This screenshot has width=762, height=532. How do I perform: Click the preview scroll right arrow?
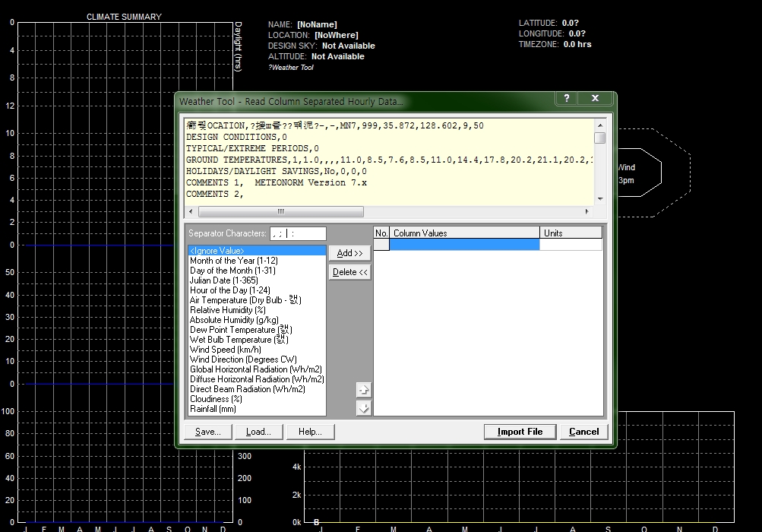click(587, 211)
